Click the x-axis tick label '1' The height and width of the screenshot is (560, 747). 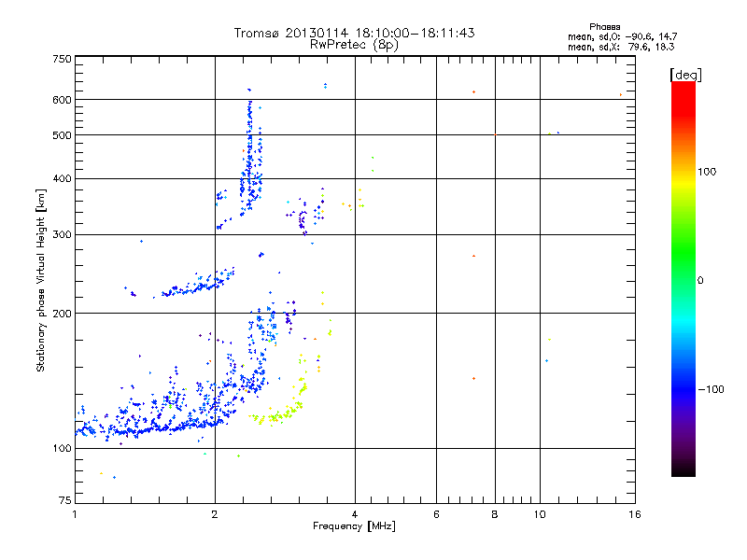(75, 514)
